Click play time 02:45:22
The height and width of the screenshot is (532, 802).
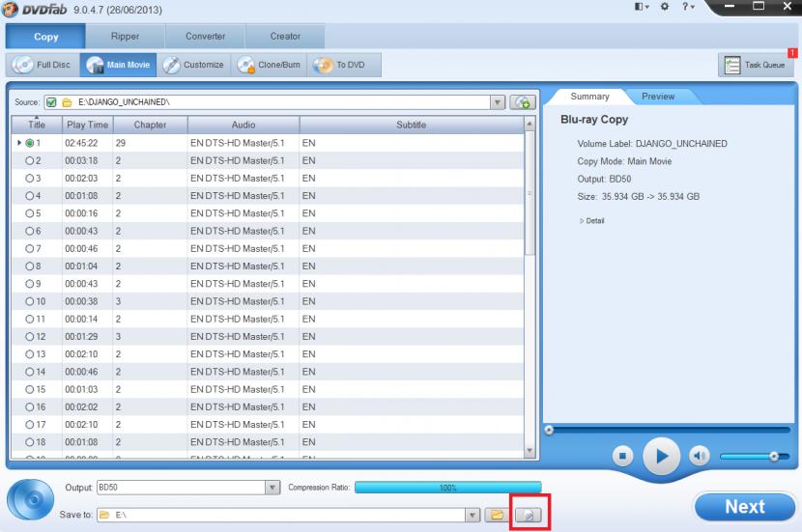pyautogui.click(x=81, y=143)
